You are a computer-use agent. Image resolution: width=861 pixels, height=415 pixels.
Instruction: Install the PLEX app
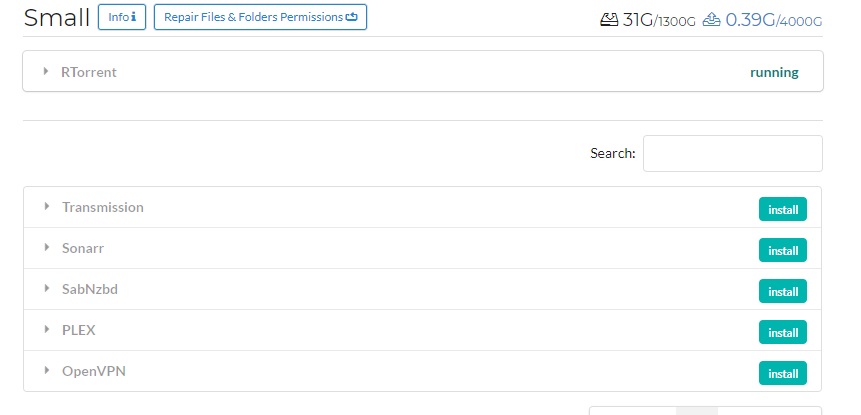click(x=782, y=332)
